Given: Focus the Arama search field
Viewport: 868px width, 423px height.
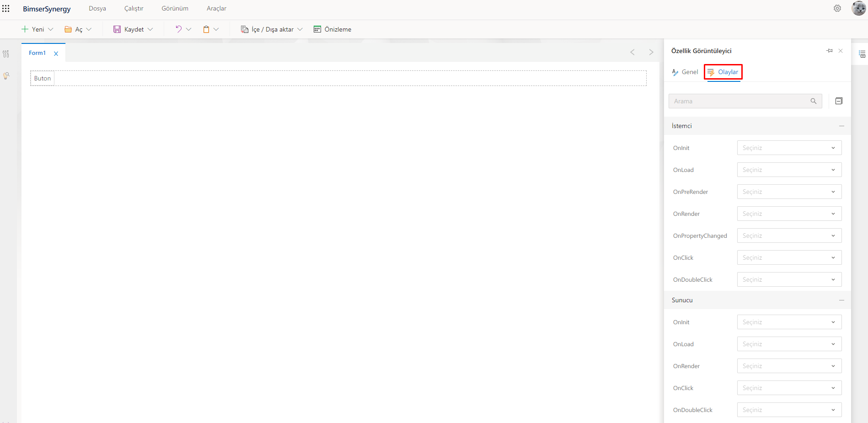Looking at the screenshot, I should pos(745,101).
